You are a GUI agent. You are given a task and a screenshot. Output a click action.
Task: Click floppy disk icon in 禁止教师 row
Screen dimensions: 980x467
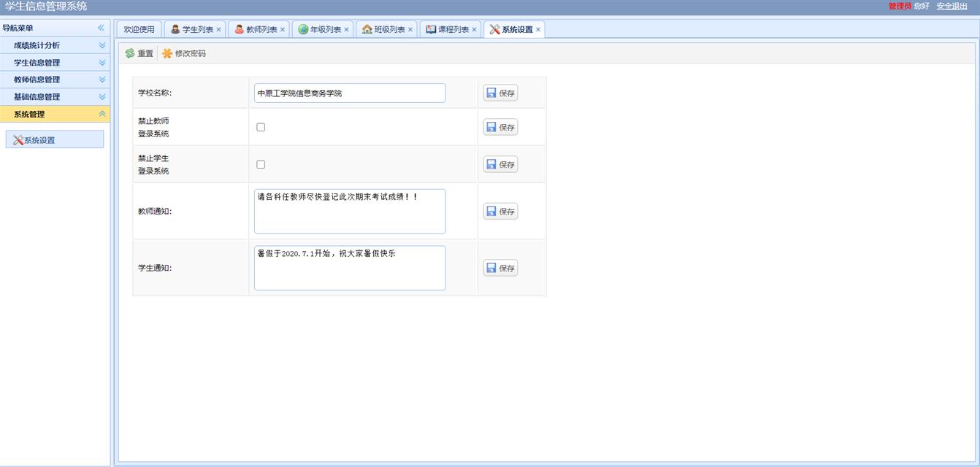(491, 127)
